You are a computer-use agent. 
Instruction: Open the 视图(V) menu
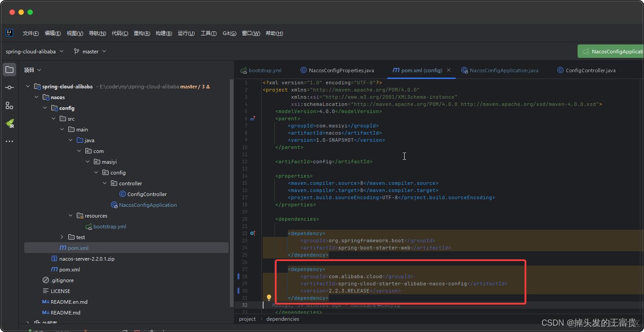(75, 33)
